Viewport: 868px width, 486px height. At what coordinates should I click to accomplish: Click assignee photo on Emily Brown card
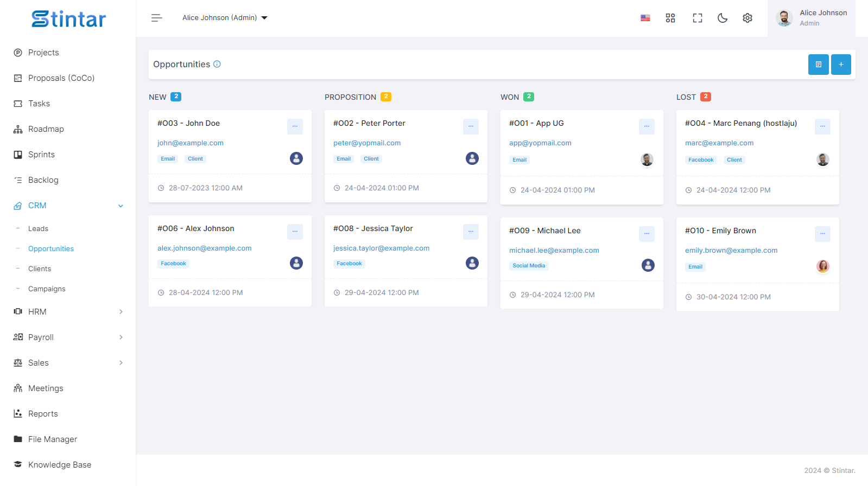pos(823,266)
